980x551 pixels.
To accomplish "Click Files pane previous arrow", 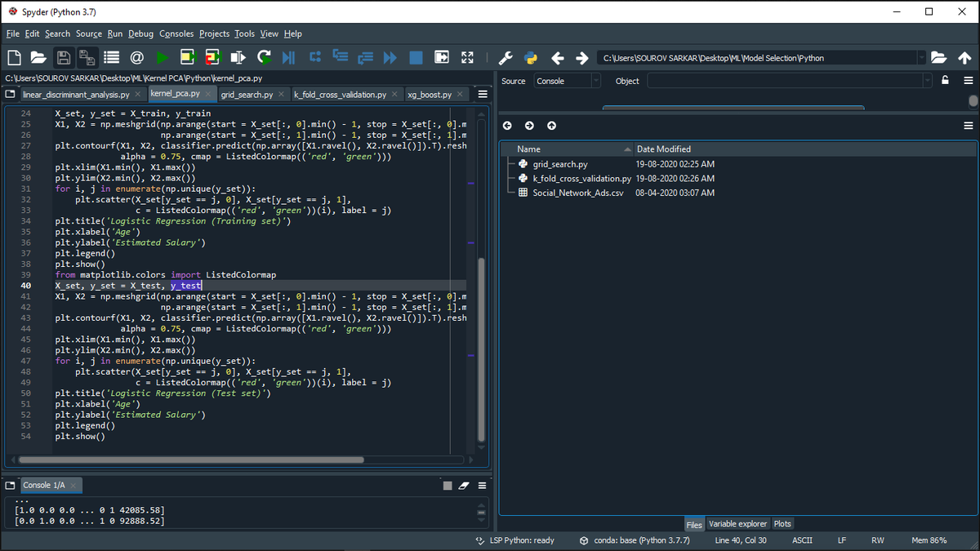I will (x=507, y=126).
